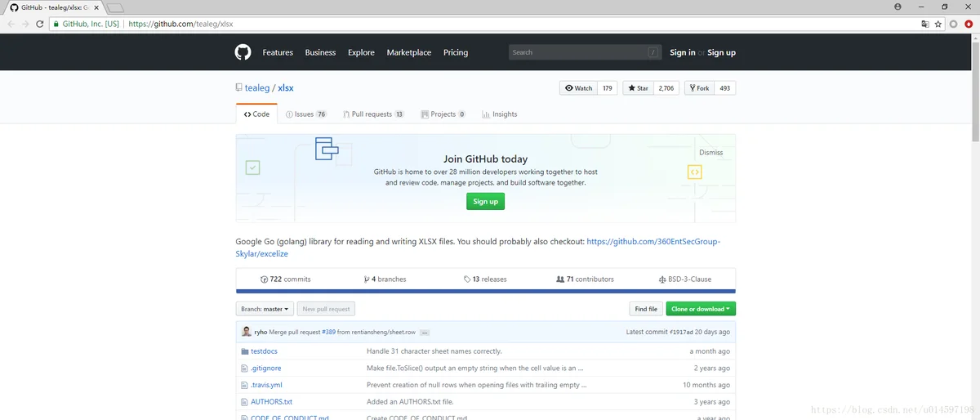The height and width of the screenshot is (420, 980).
Task: Open the Branch: master dropdown
Action: [x=265, y=309]
